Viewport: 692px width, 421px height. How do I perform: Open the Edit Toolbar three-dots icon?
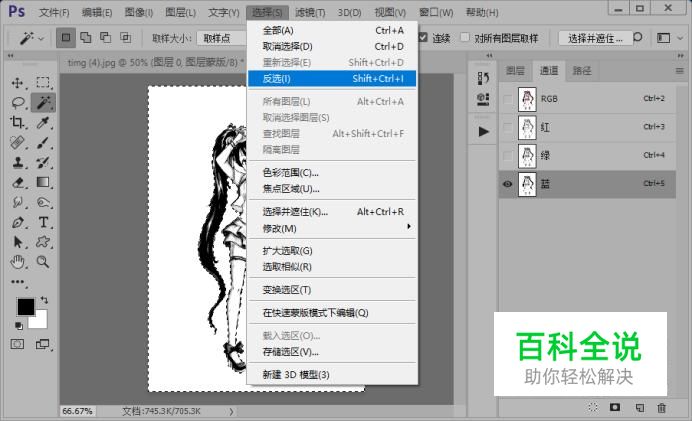pos(18,282)
